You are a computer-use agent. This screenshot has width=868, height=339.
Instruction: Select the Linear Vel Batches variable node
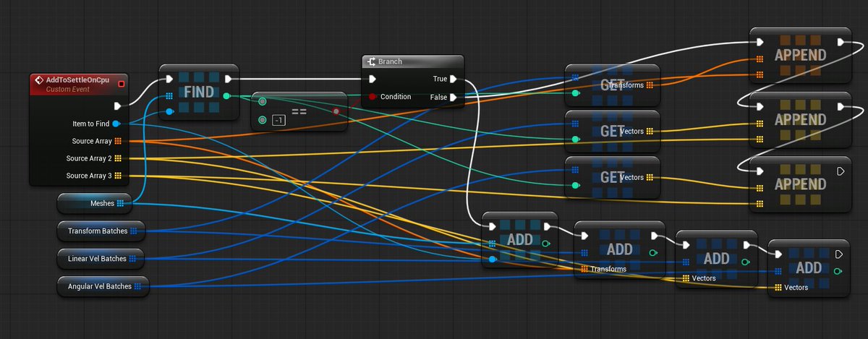point(101,258)
